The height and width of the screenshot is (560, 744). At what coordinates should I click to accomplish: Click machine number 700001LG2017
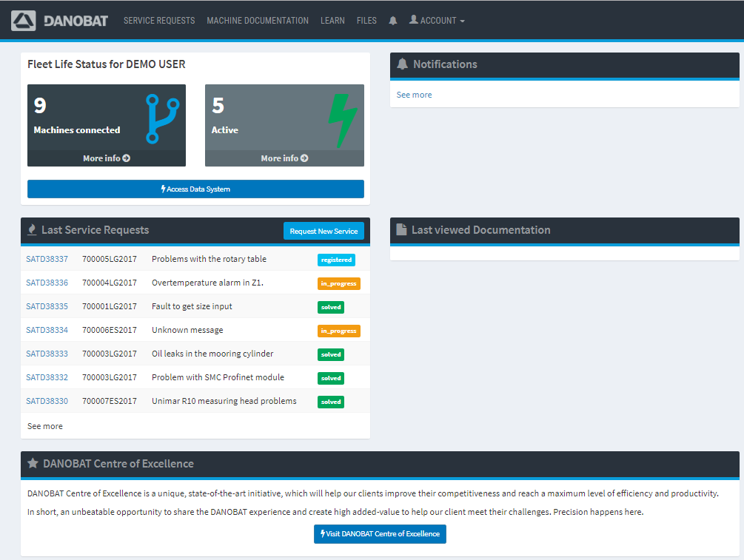[x=110, y=306]
